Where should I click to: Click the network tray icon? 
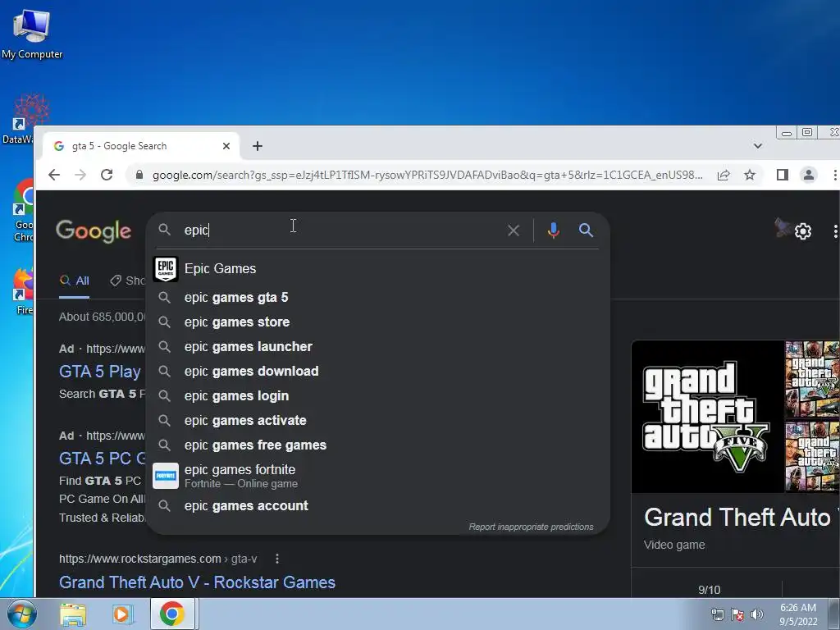click(x=717, y=614)
